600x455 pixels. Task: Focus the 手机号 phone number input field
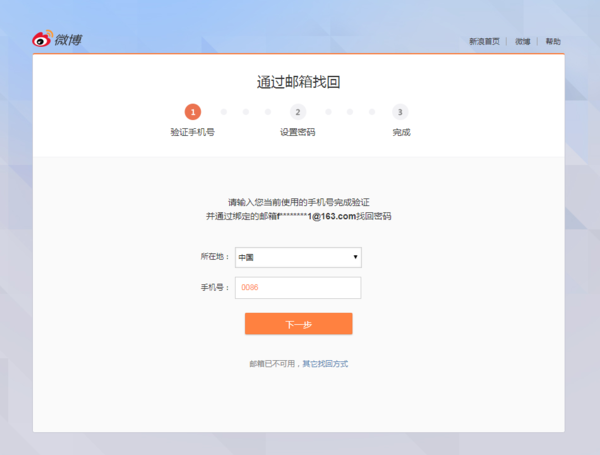click(x=297, y=287)
